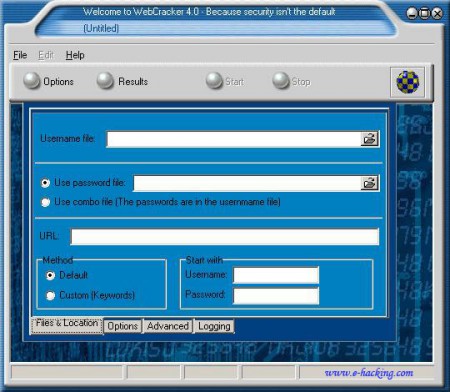This screenshot has height=392, width=450.
Task: Focus the URL input field
Action: (x=225, y=237)
